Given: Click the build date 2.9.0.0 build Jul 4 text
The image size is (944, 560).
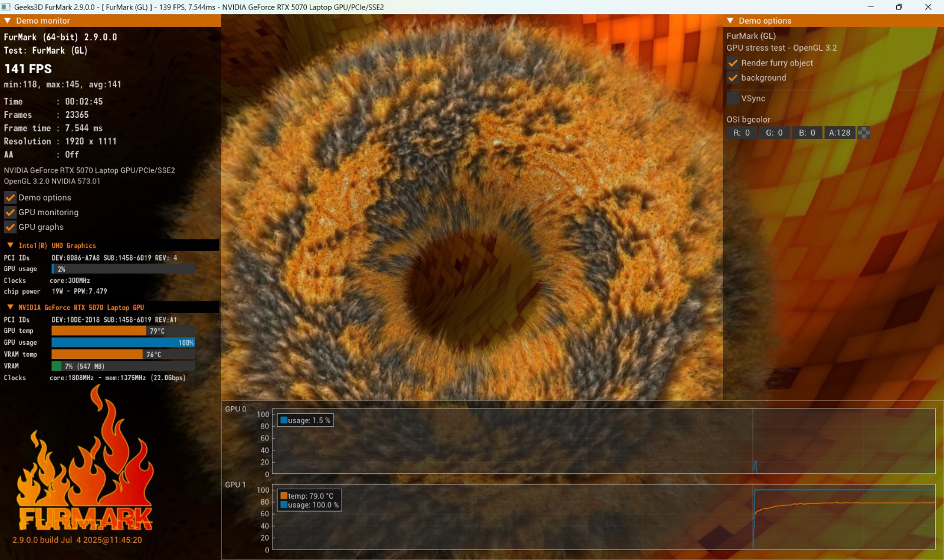Looking at the screenshot, I should pos(77,540).
